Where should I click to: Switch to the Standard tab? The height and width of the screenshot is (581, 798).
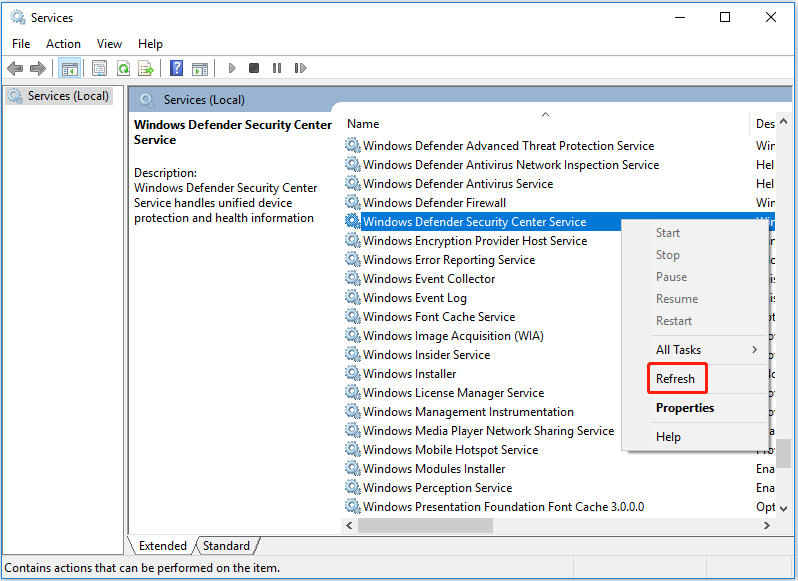coord(226,546)
